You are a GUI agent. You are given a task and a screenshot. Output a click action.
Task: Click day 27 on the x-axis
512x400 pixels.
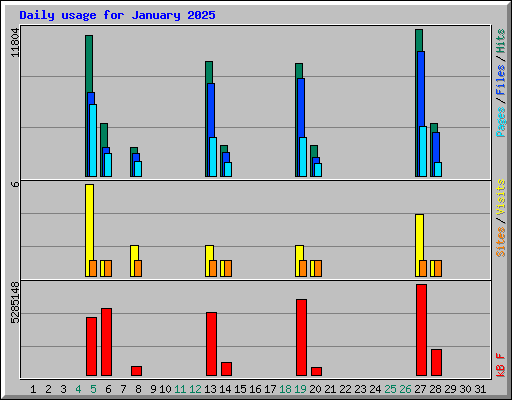pos(420,389)
